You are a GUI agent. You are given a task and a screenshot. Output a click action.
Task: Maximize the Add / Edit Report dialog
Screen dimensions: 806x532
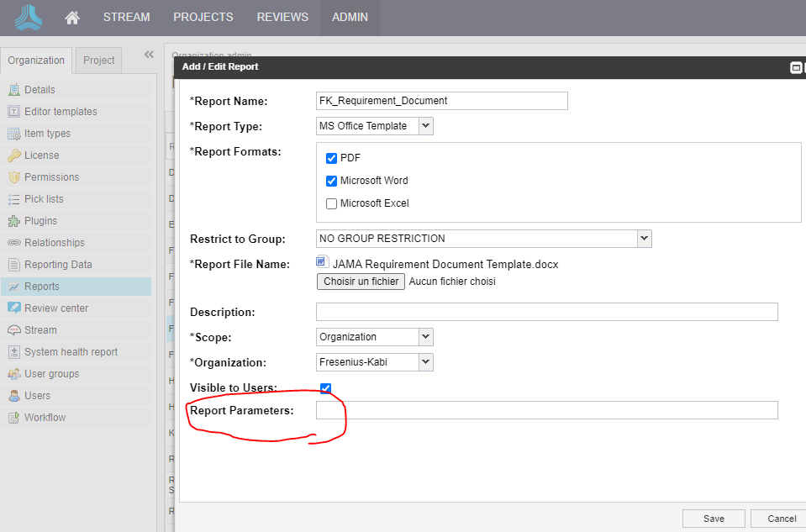point(795,67)
